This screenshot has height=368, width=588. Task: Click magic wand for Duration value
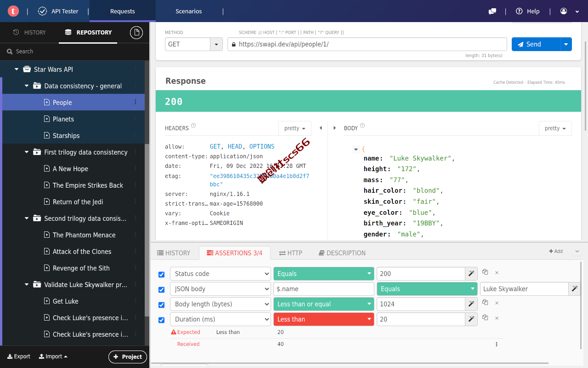point(471,319)
